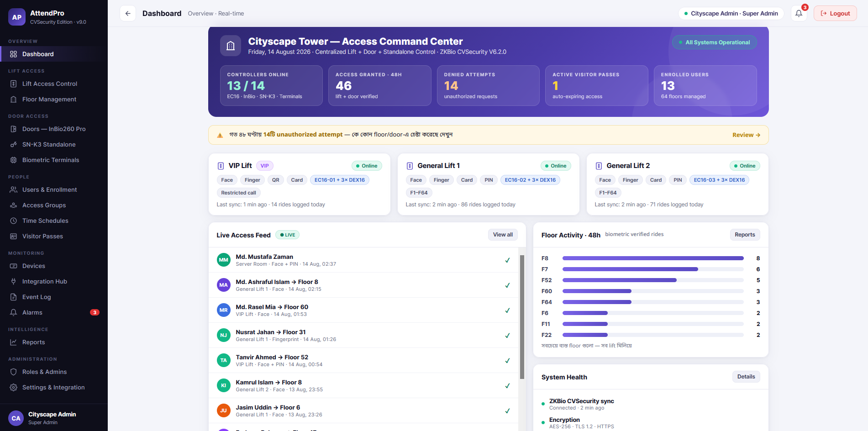Click the Users & Enrollment people icon
This screenshot has width=868, height=431.
pos(14,189)
